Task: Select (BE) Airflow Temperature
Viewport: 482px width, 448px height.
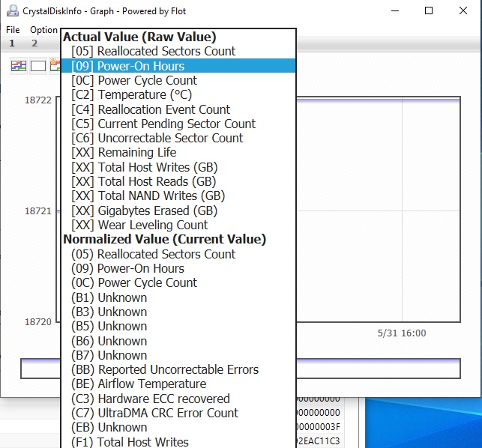Action: (178, 384)
